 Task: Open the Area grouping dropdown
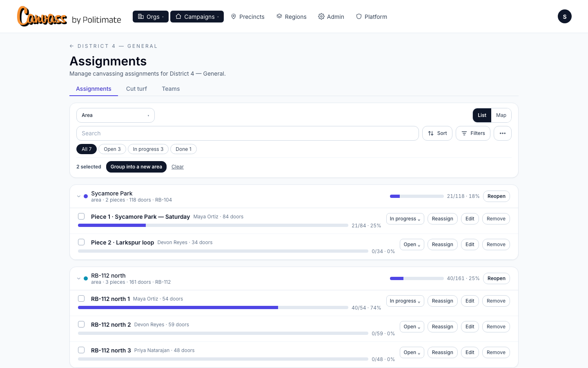click(116, 115)
